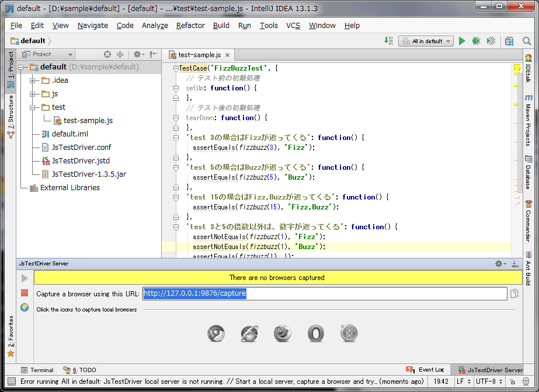
Task: Open the Maven Projects side panel
Action: [x=528, y=120]
